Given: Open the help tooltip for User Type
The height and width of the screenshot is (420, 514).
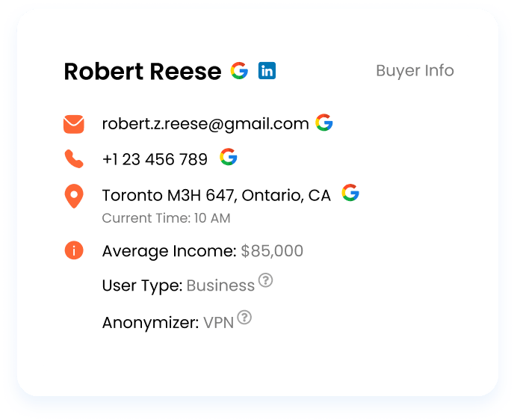Looking at the screenshot, I should click(x=265, y=281).
